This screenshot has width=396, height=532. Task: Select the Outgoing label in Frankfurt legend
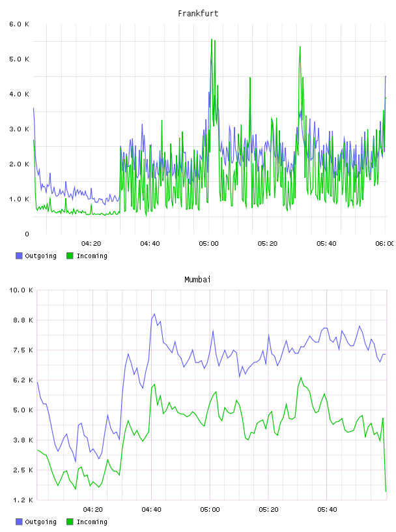40,256
